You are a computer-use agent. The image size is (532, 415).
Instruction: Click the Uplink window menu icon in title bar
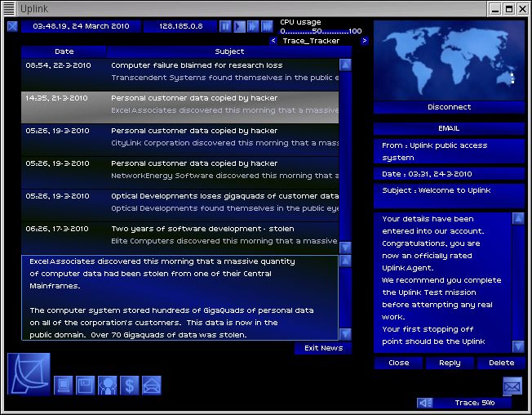9,9
